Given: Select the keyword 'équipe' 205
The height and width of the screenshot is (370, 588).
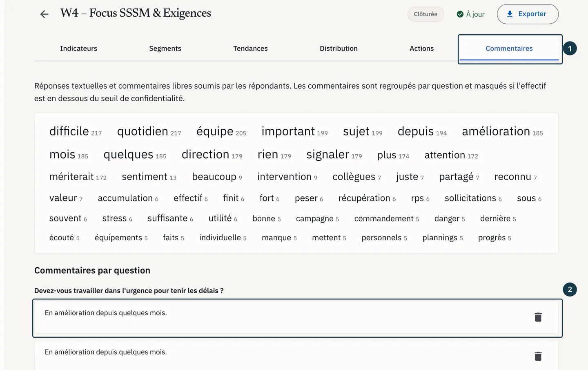Looking at the screenshot, I should (x=221, y=131).
